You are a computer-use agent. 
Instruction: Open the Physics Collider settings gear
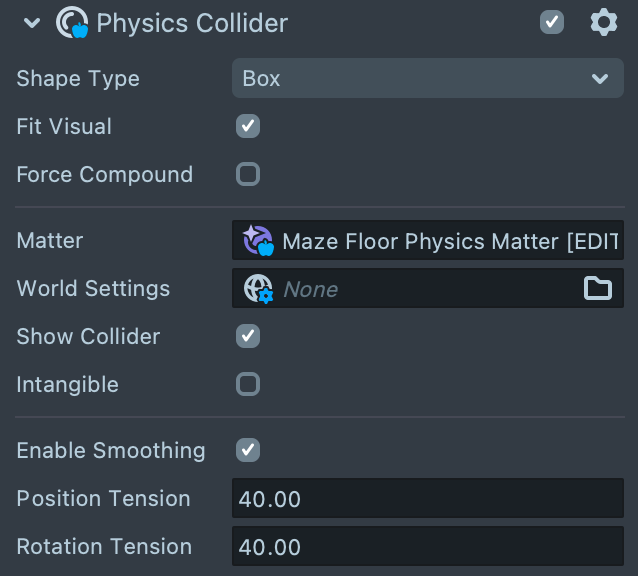[x=604, y=22]
